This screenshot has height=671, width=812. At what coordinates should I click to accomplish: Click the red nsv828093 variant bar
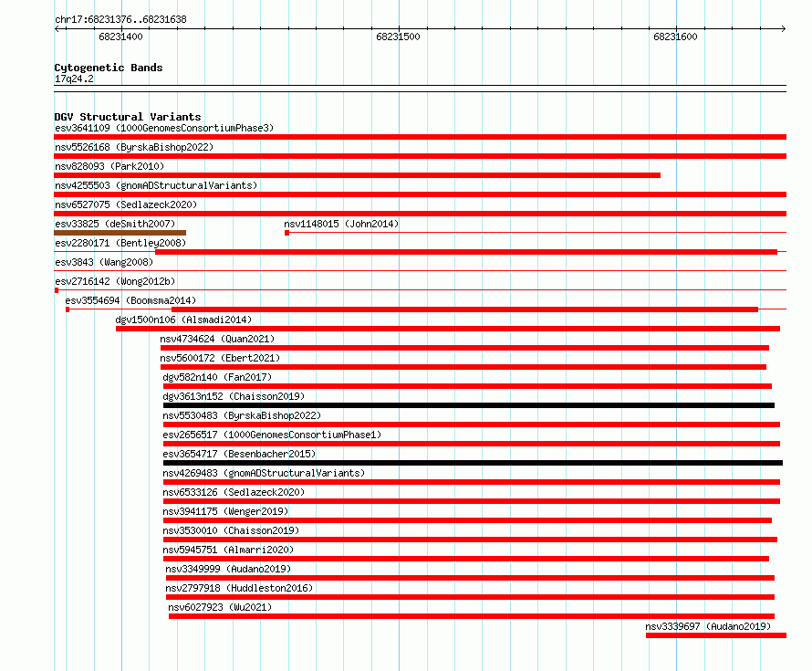tap(357, 175)
